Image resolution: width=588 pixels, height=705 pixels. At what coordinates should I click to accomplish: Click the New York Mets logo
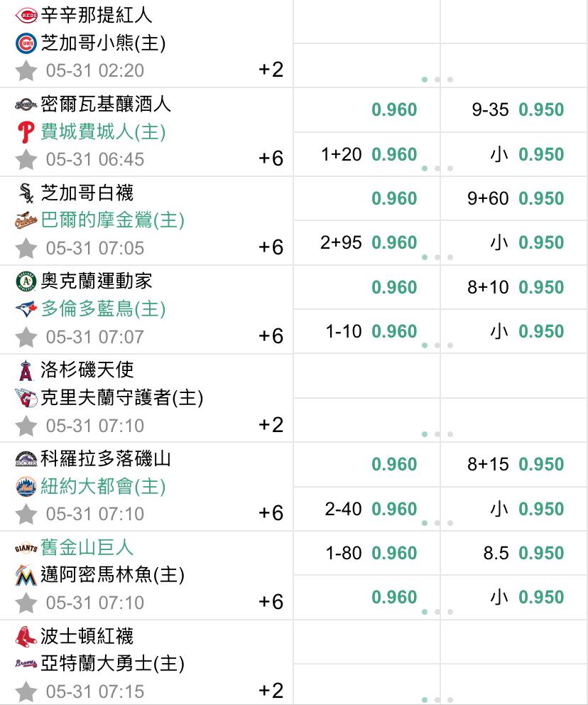pyautogui.click(x=26, y=487)
